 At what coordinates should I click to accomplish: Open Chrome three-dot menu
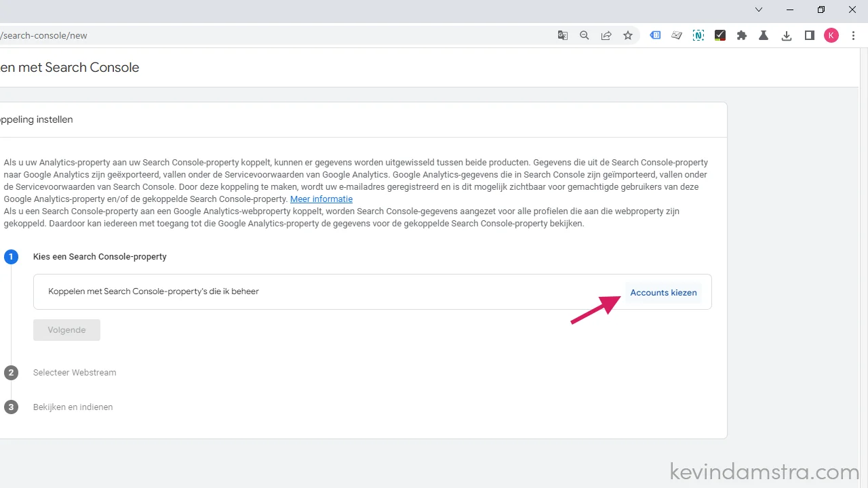pos(853,36)
